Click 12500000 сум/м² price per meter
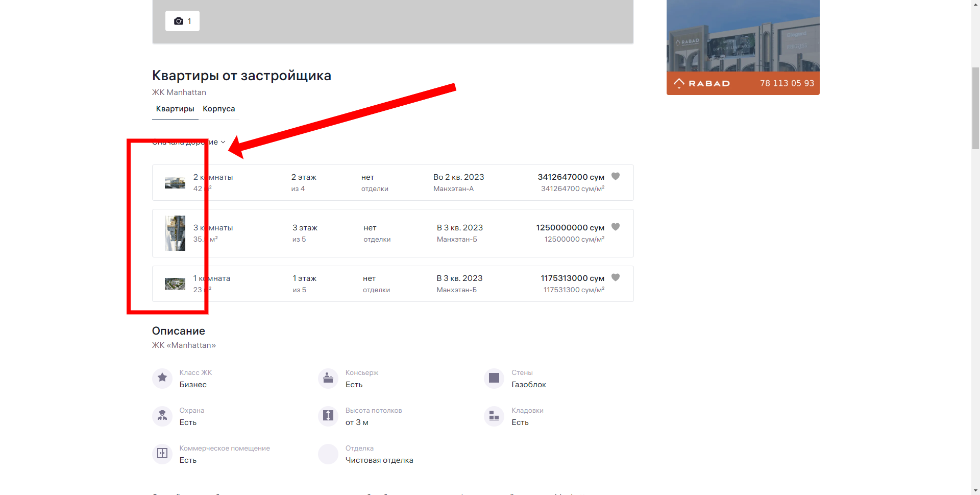The width and height of the screenshot is (980, 495). [x=574, y=239]
